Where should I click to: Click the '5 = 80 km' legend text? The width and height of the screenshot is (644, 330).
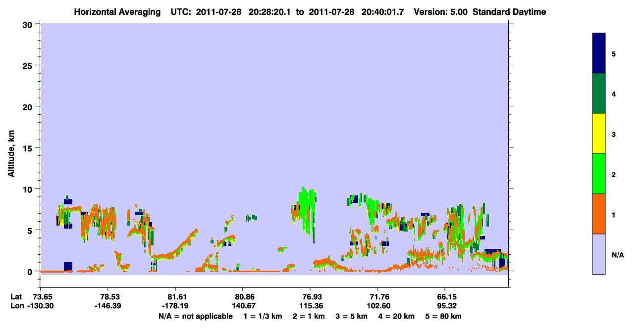tap(443, 316)
